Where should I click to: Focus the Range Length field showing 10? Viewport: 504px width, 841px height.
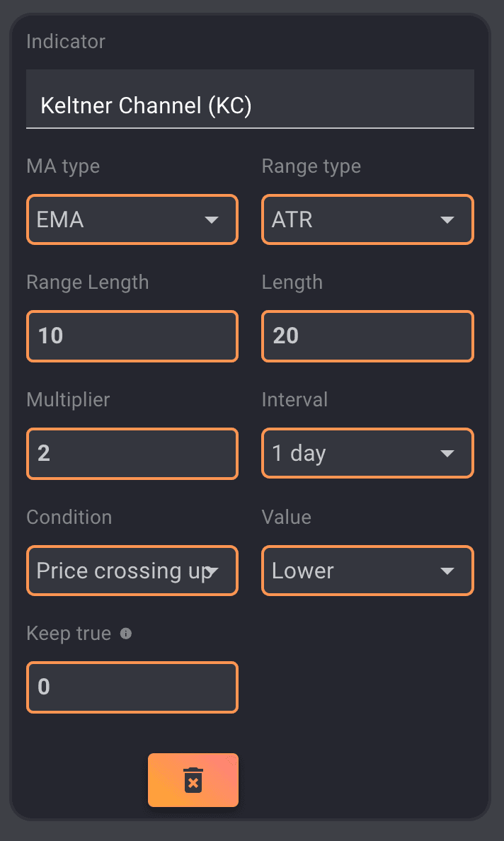click(x=132, y=336)
